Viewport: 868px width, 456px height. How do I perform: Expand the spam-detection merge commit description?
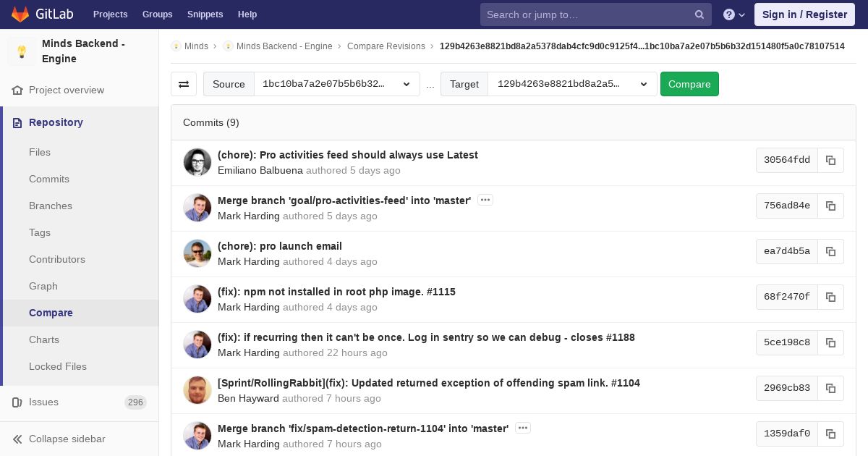click(x=523, y=428)
